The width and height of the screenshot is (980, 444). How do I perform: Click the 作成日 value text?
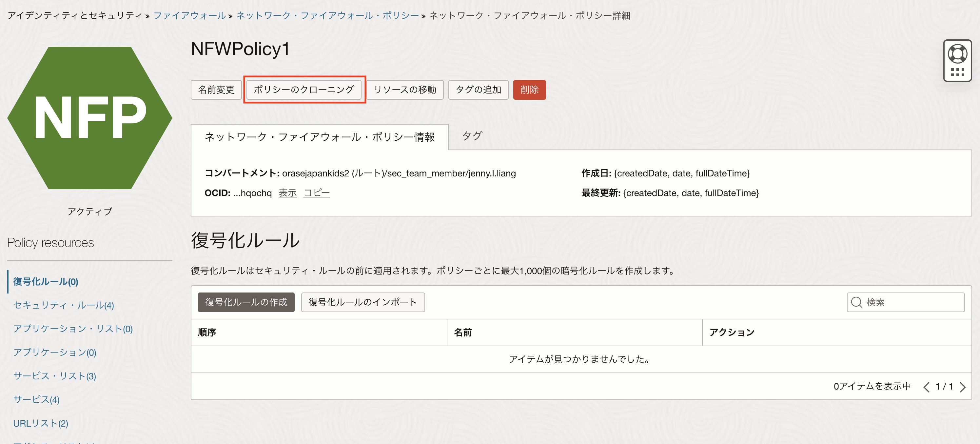tap(682, 173)
